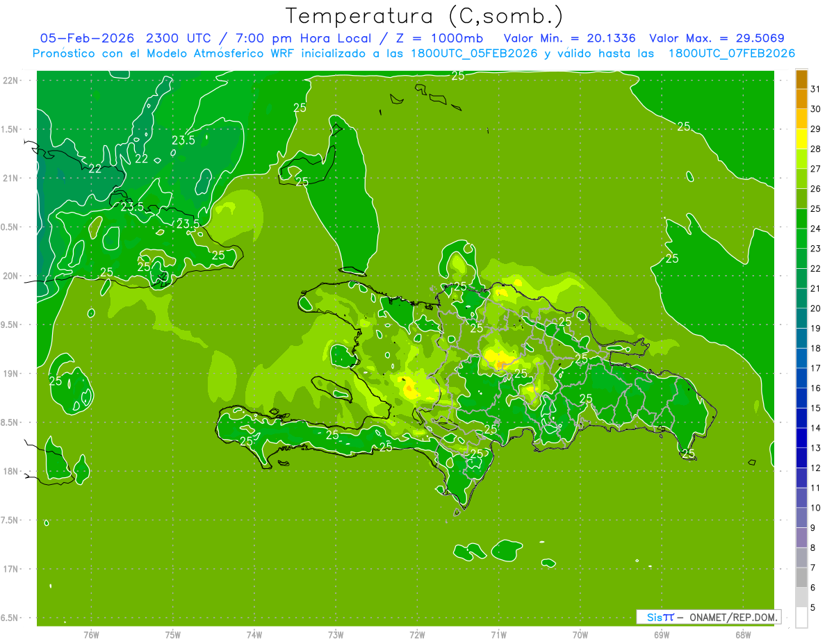This screenshot has width=834, height=644.
Task: Pick the blue legend band between 15 and 16
Action: tap(801, 398)
